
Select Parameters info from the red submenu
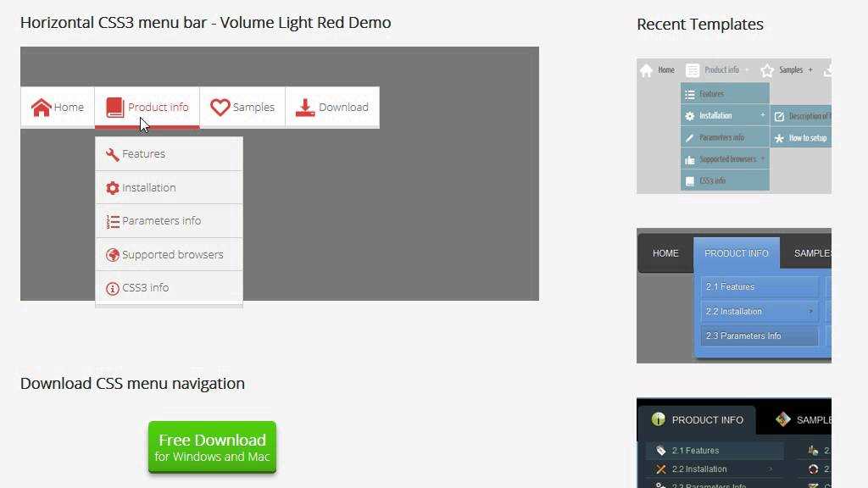pos(169,221)
